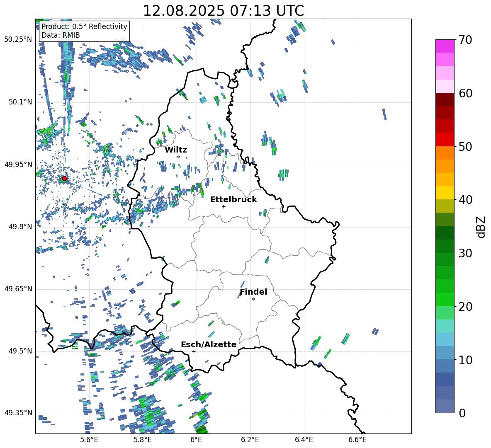Click the title 12.08.2025 07:13 UTC

pyautogui.click(x=224, y=11)
